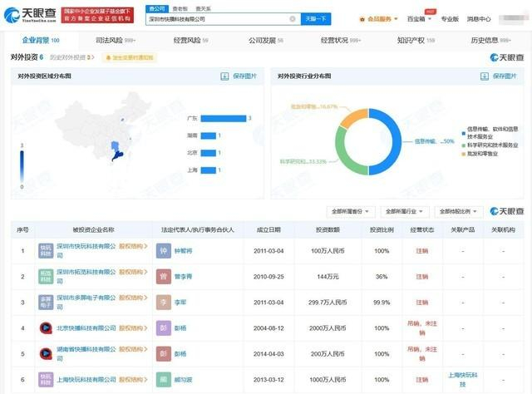Click the 李 avatar icon in row 3

(x=164, y=303)
